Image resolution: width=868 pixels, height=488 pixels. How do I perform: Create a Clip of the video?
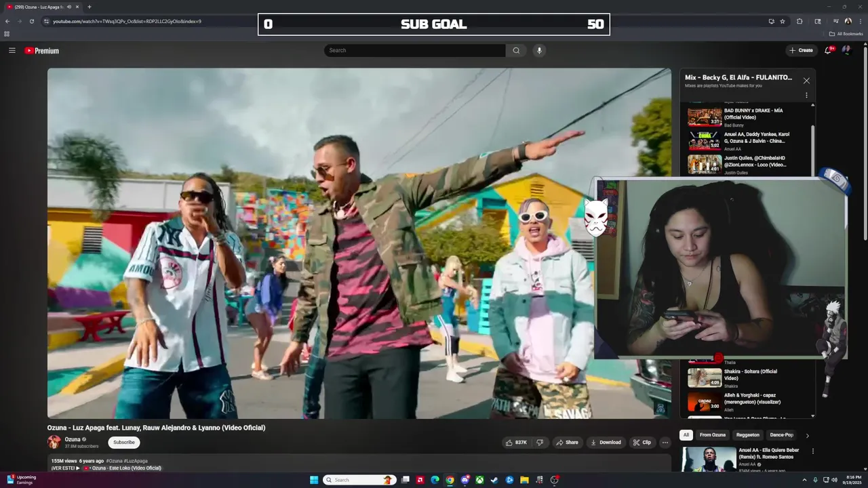642,443
